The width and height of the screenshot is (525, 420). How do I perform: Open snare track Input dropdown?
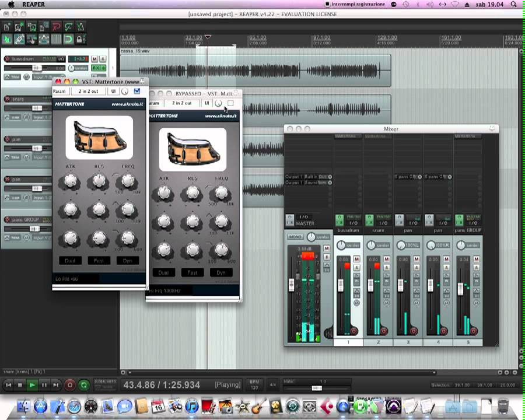coord(42,117)
